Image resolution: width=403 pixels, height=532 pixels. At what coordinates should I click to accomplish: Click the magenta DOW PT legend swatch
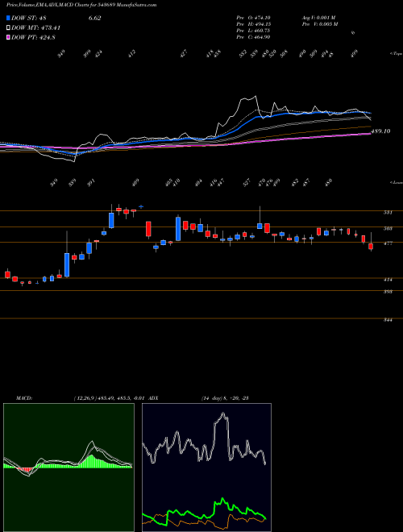pos(9,37)
